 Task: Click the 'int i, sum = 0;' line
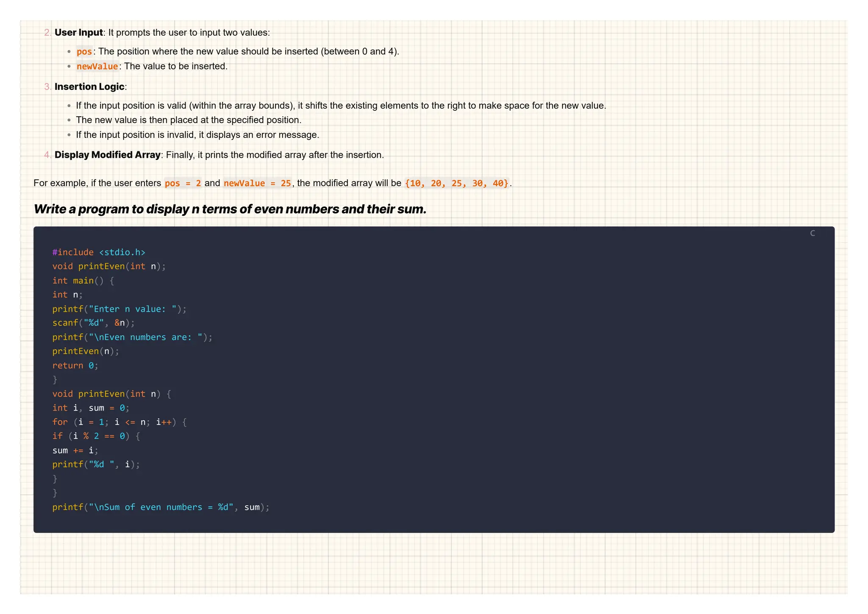[x=91, y=408]
